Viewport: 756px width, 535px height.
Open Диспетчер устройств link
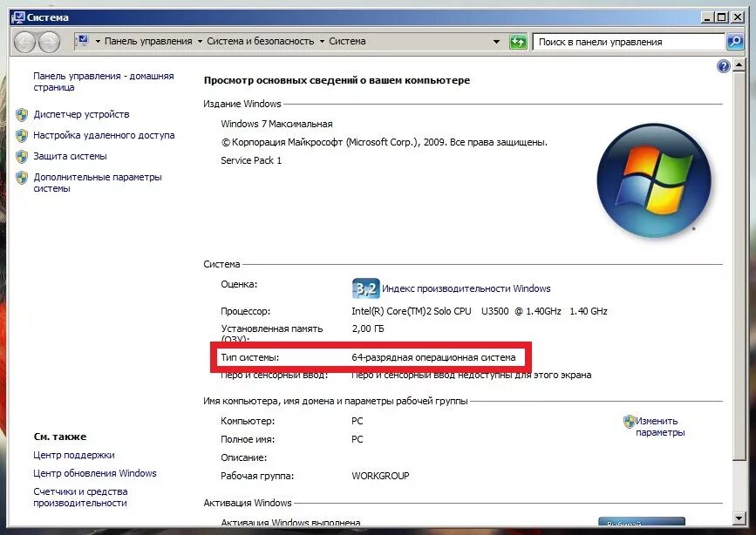click(81, 114)
